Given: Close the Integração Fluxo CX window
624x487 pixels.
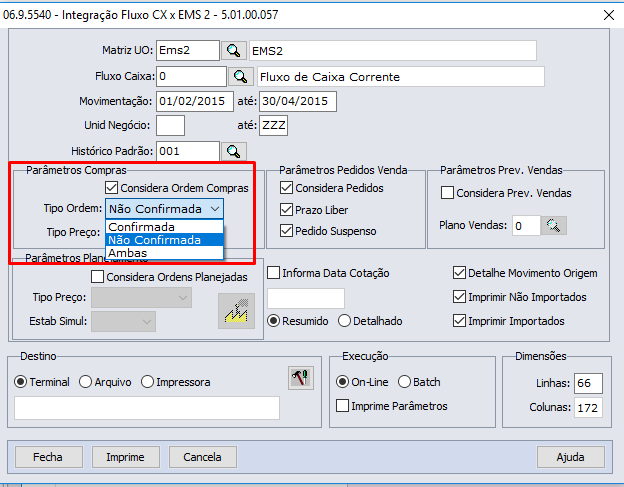Looking at the screenshot, I should [608, 15].
